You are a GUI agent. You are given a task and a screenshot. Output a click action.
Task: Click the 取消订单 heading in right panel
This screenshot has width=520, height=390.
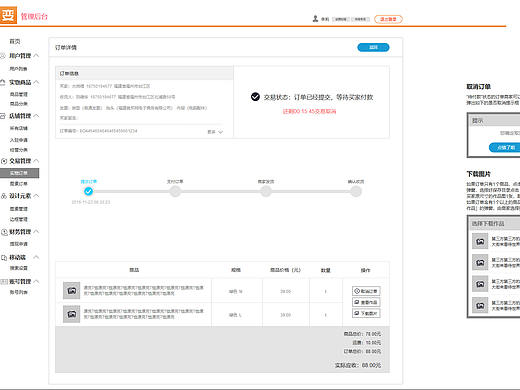pos(478,87)
